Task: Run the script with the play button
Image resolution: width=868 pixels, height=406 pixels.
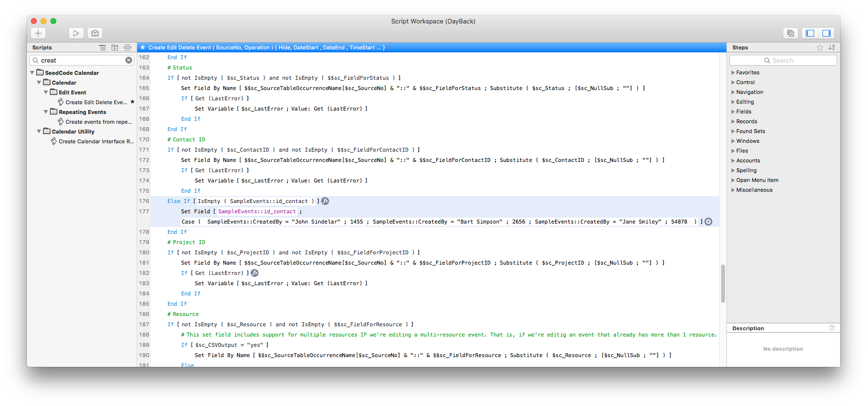Action: tap(76, 33)
